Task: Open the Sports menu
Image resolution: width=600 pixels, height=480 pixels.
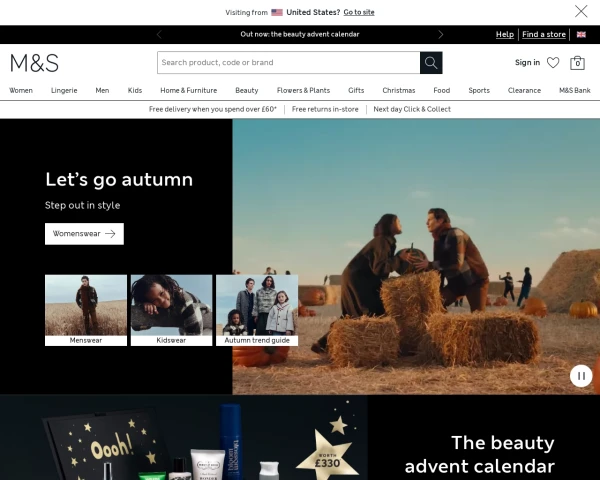Action: point(479,91)
